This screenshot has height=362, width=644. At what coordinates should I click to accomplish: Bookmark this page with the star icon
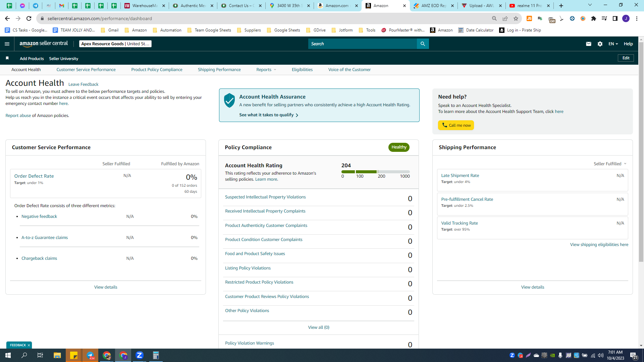click(516, 18)
